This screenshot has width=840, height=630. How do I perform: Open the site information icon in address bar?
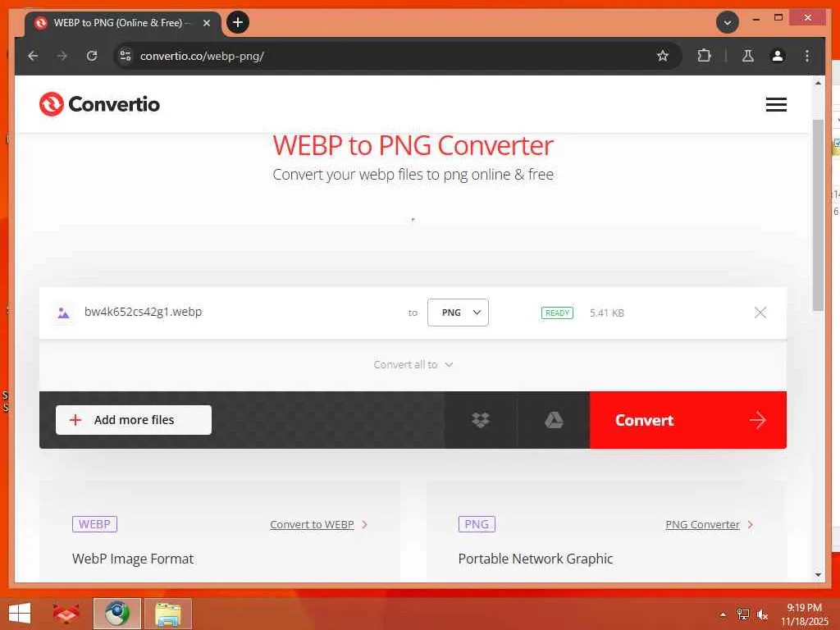click(x=126, y=56)
